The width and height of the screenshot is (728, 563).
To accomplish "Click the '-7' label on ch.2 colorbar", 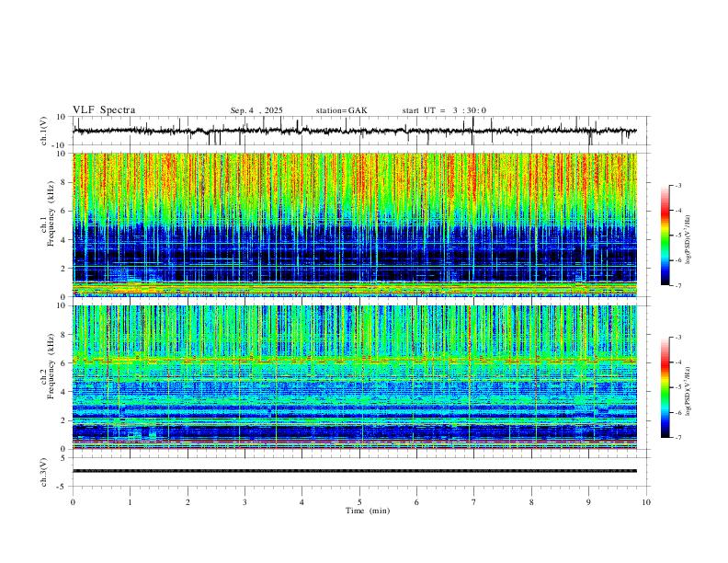I will (678, 437).
